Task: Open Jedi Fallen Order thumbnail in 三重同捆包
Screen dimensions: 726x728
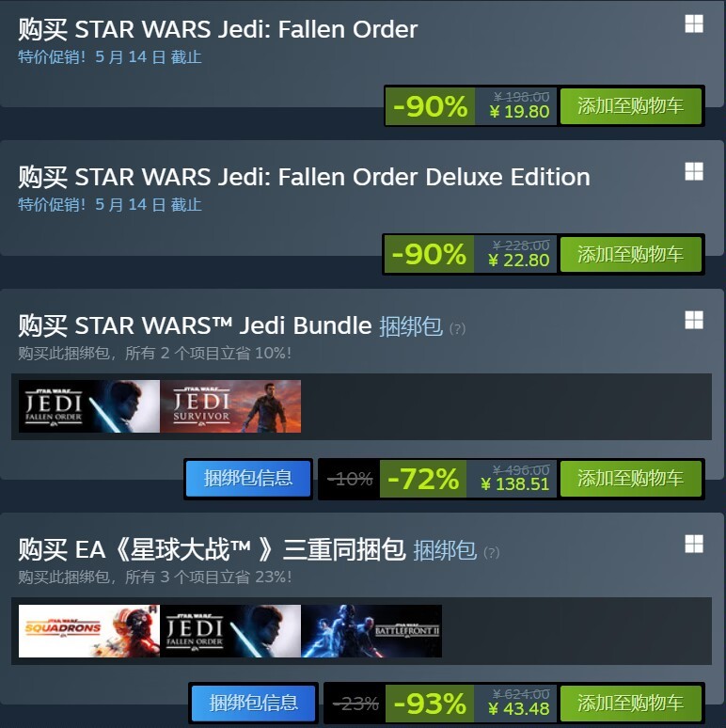Action: pyautogui.click(x=230, y=630)
